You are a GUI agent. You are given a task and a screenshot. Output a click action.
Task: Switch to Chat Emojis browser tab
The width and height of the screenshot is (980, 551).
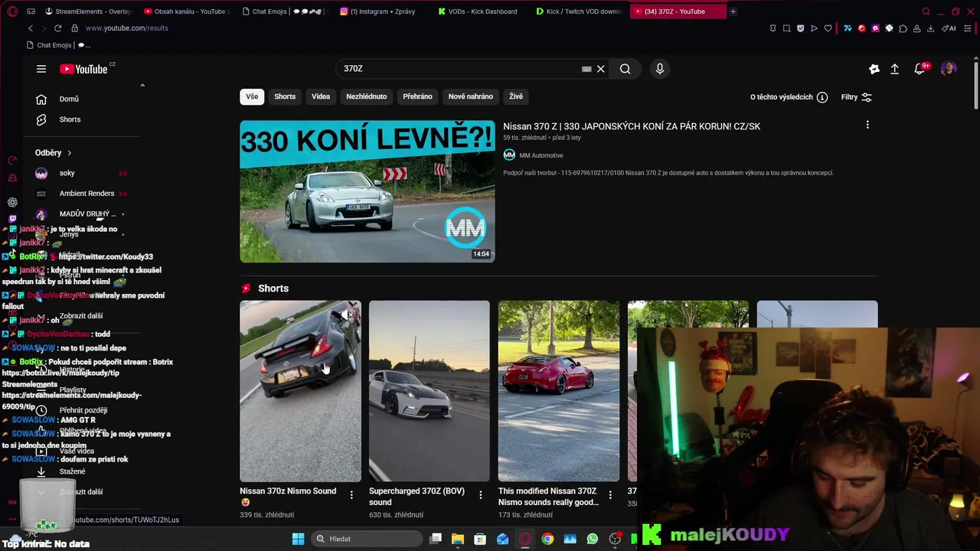(284, 11)
